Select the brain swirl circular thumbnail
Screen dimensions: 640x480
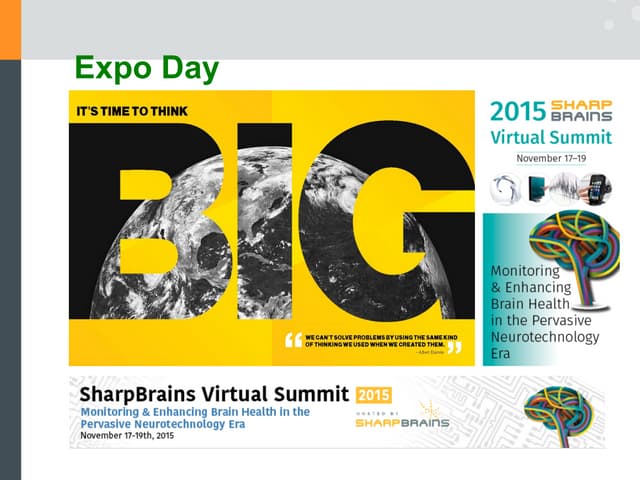click(504, 188)
